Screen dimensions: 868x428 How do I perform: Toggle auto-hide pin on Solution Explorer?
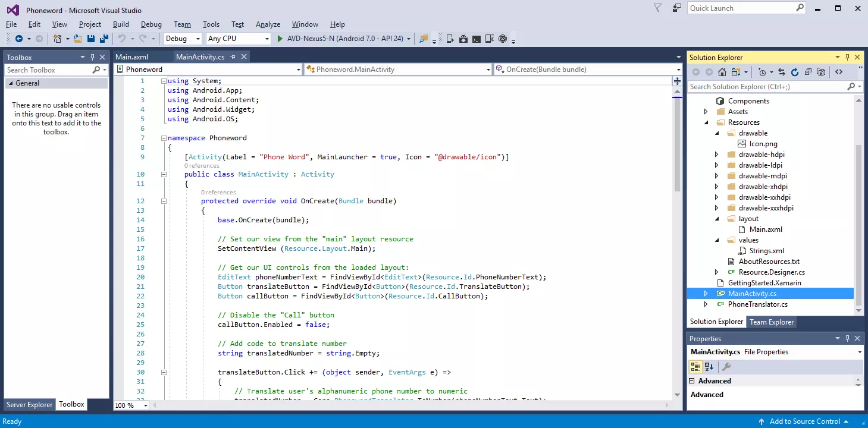(847, 57)
